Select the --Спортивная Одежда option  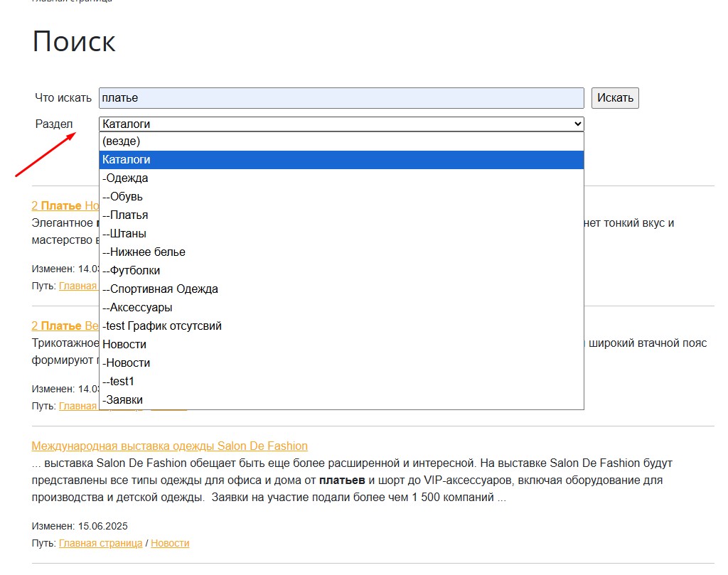160,289
